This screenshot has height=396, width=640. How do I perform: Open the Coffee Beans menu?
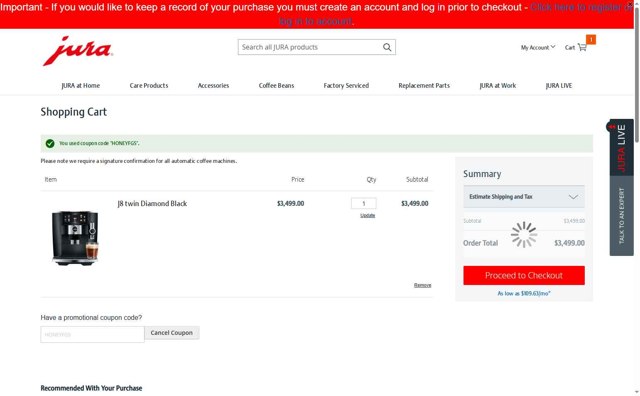point(276,85)
